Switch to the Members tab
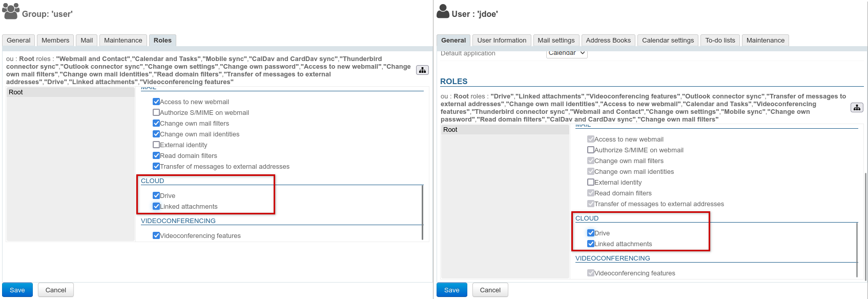This screenshot has width=868, height=299. point(55,41)
